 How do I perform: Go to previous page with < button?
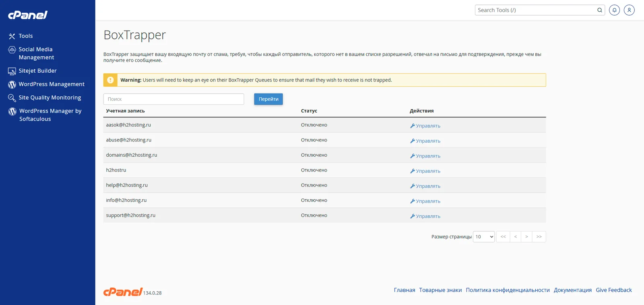(516, 237)
